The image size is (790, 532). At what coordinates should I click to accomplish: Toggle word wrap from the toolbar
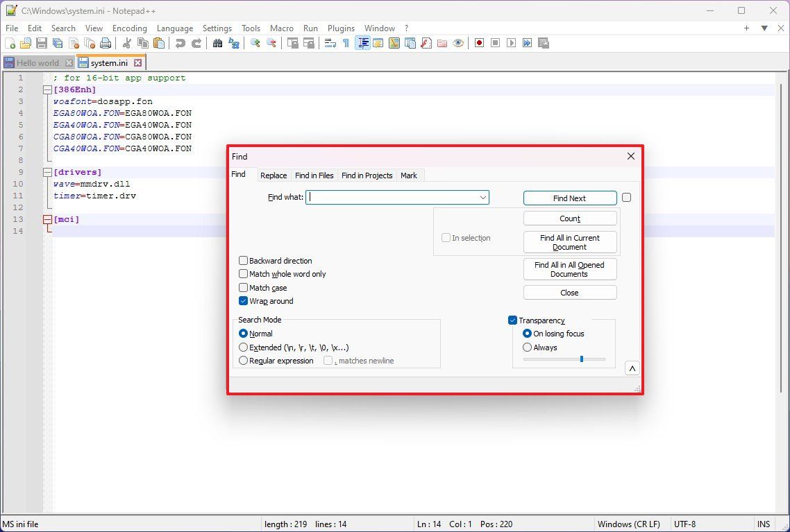tap(330, 43)
